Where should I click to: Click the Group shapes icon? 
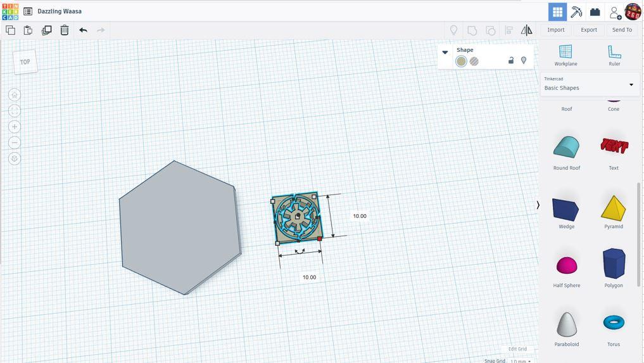click(472, 30)
